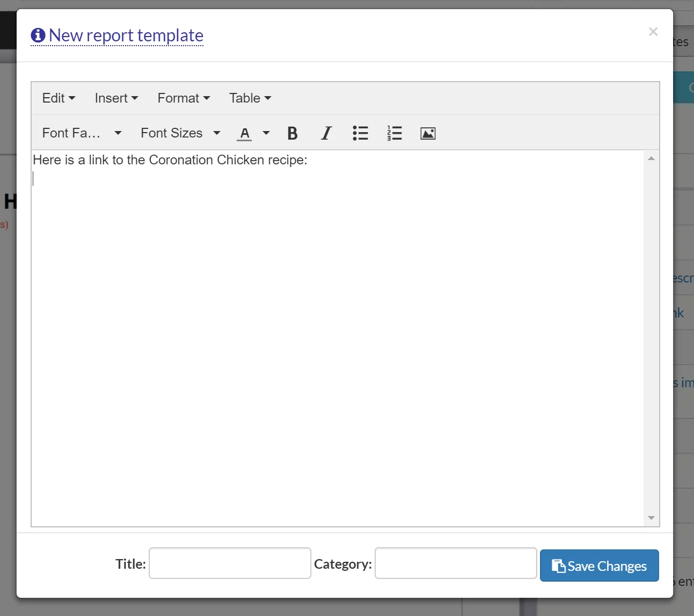Apply the text color button
Screen dimensions: 694x616
tap(245, 133)
